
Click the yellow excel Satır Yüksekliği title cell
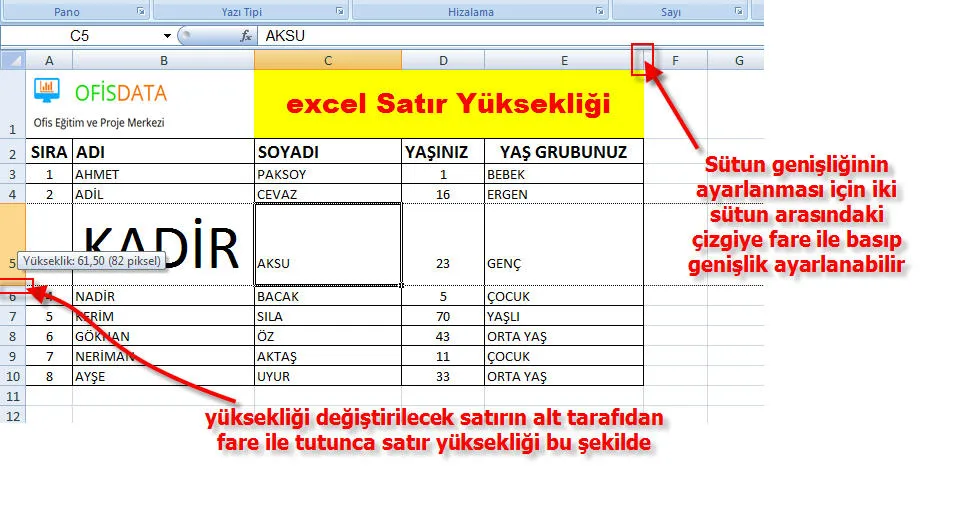[448, 103]
